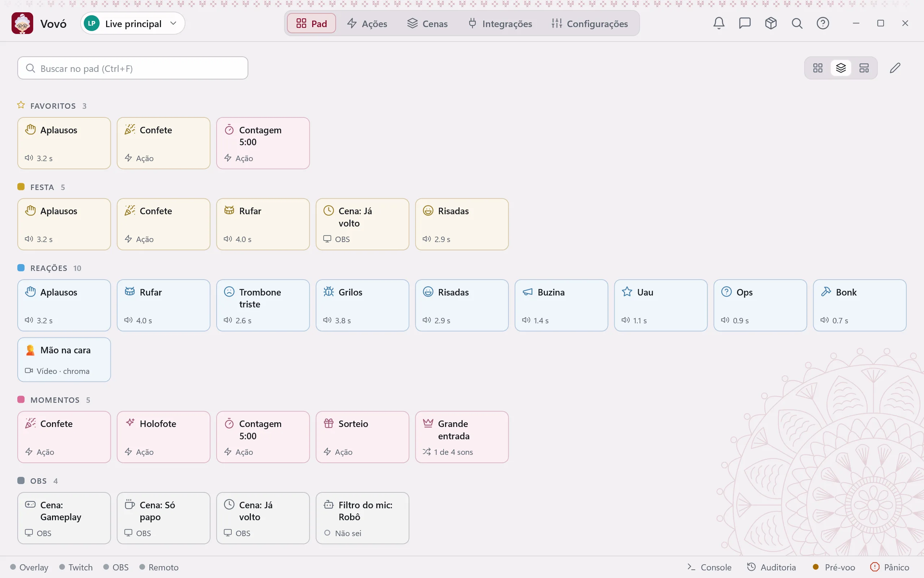The height and width of the screenshot is (578, 924).
Task: Trigger Aplausos in Favoritos
Action: (64, 143)
